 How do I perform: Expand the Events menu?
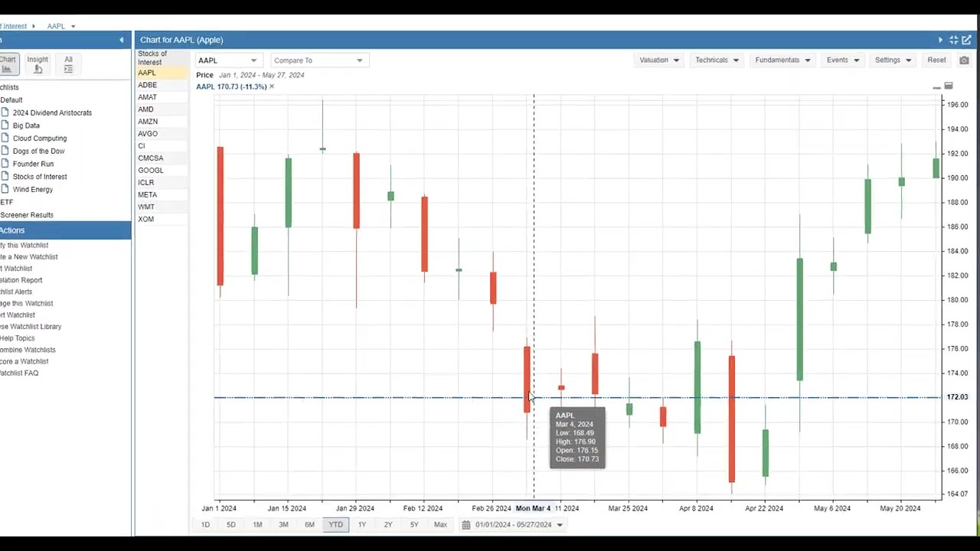tap(842, 60)
